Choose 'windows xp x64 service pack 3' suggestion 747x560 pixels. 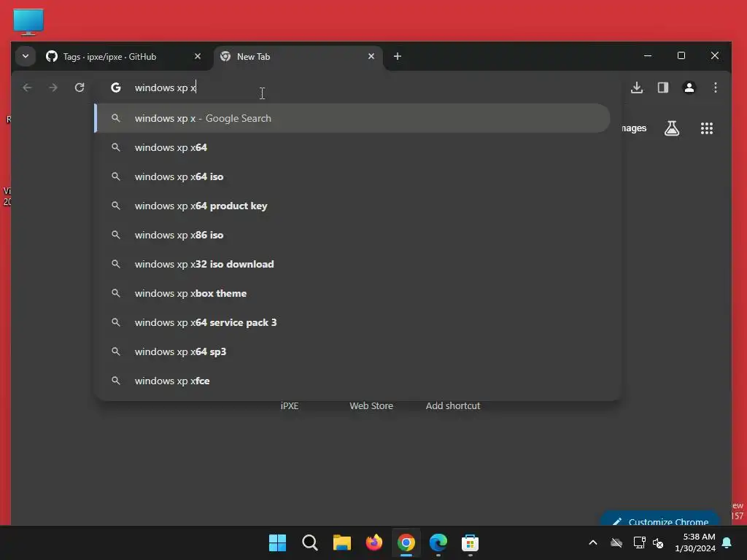(x=352, y=322)
